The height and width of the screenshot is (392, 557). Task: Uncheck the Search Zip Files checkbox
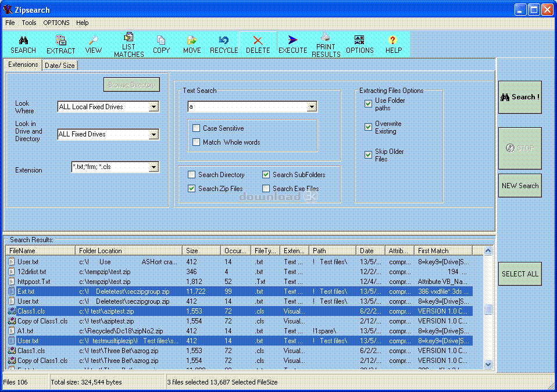[191, 188]
